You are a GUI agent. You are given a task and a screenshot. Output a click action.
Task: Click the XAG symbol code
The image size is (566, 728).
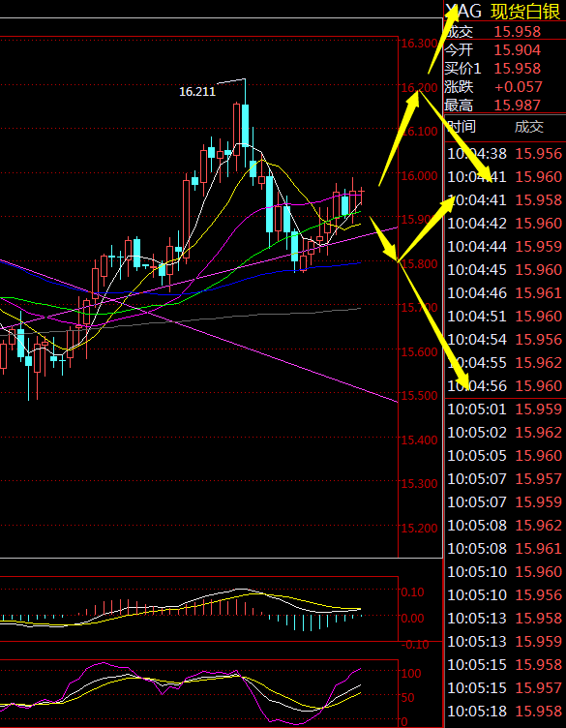coord(463,12)
